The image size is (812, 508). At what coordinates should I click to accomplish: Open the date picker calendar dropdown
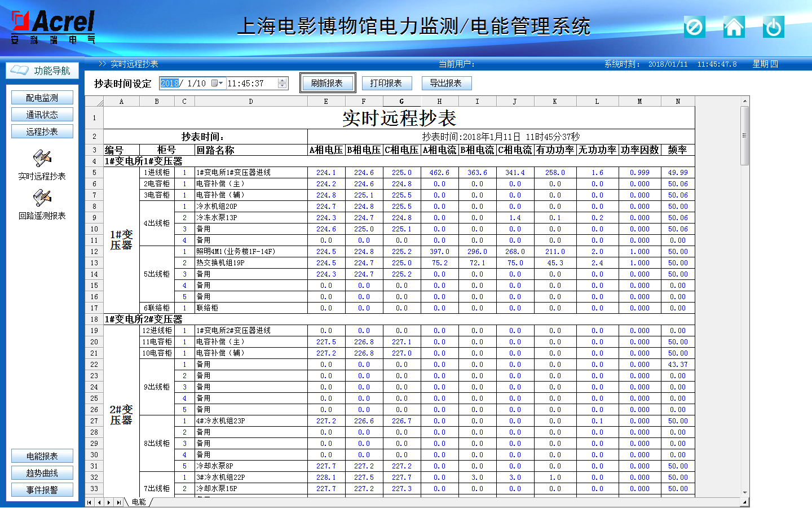(217, 84)
